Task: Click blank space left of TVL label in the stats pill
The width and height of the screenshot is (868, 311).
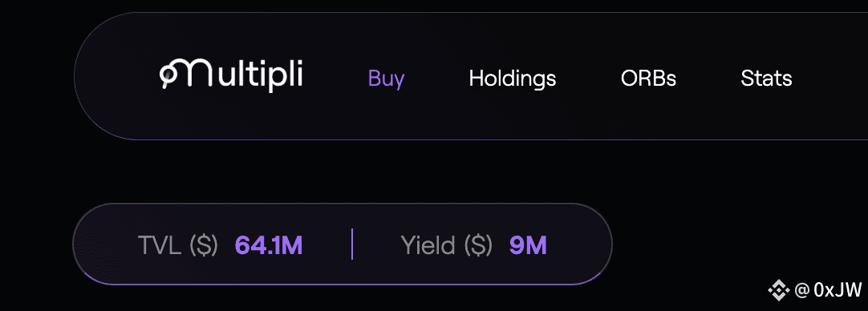Action: point(105,244)
